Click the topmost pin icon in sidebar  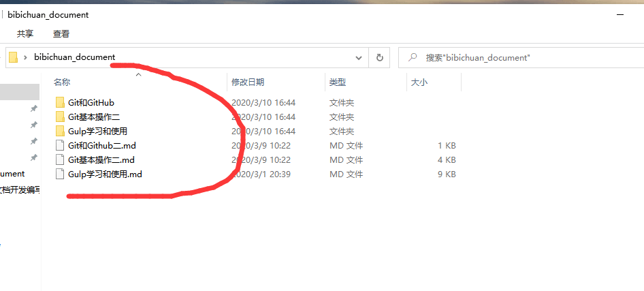point(33,109)
